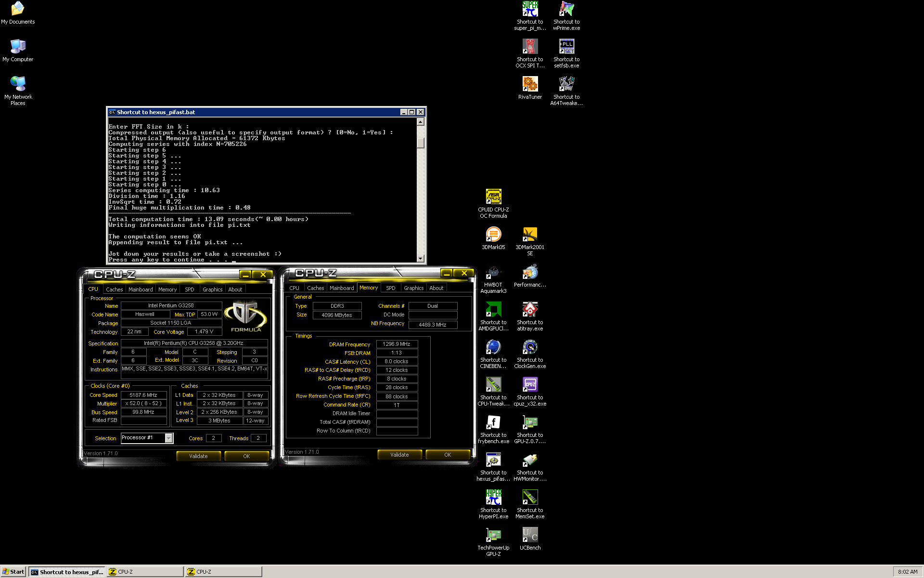Launch the A64Tweaker shortcut icon
The height and width of the screenshot is (578, 924).
(566, 91)
